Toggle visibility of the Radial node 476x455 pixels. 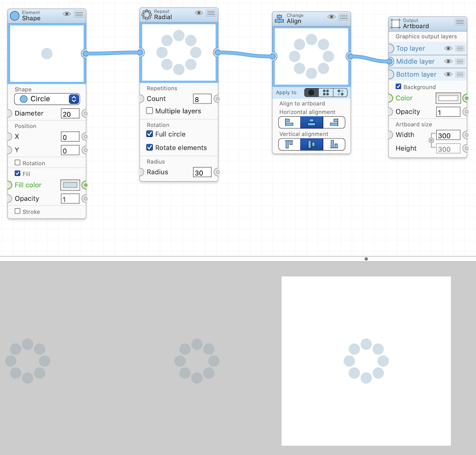[x=199, y=13]
